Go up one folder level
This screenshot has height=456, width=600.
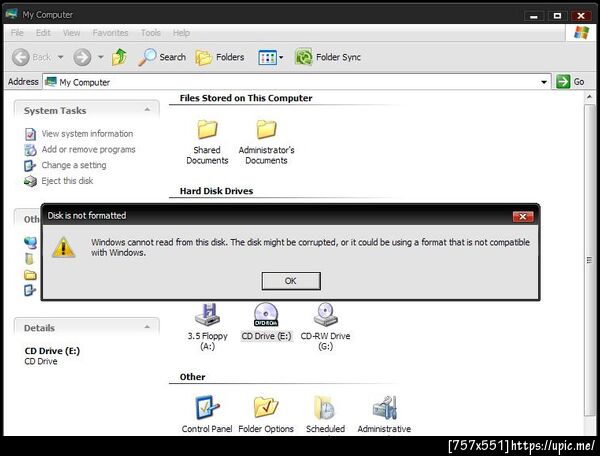[119, 57]
